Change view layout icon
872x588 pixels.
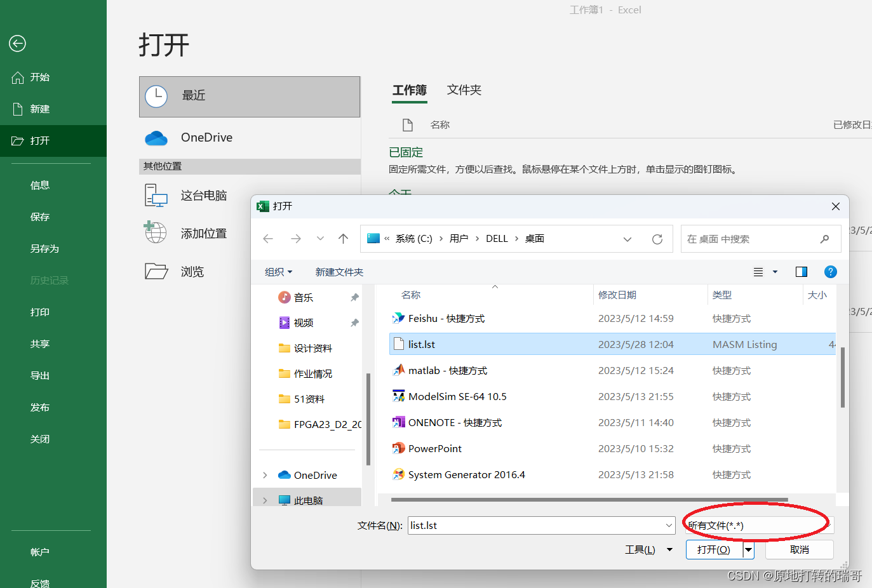pyautogui.click(x=758, y=272)
